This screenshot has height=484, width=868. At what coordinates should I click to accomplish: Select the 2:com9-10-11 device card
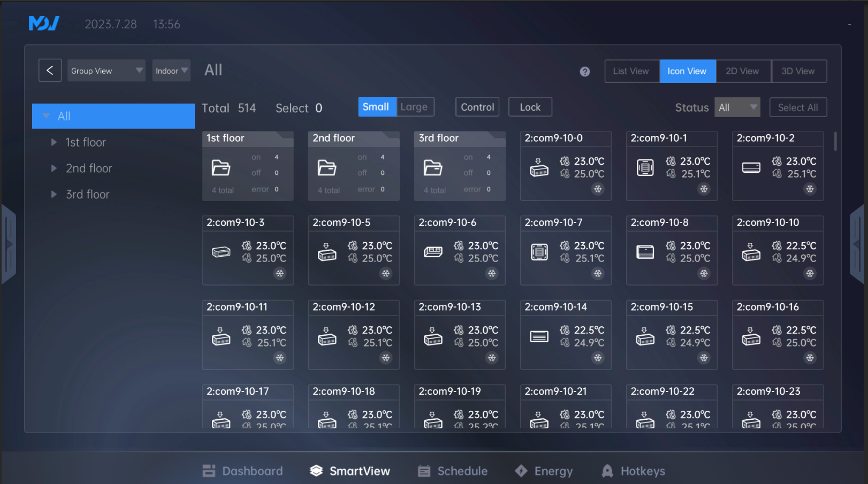tap(248, 335)
